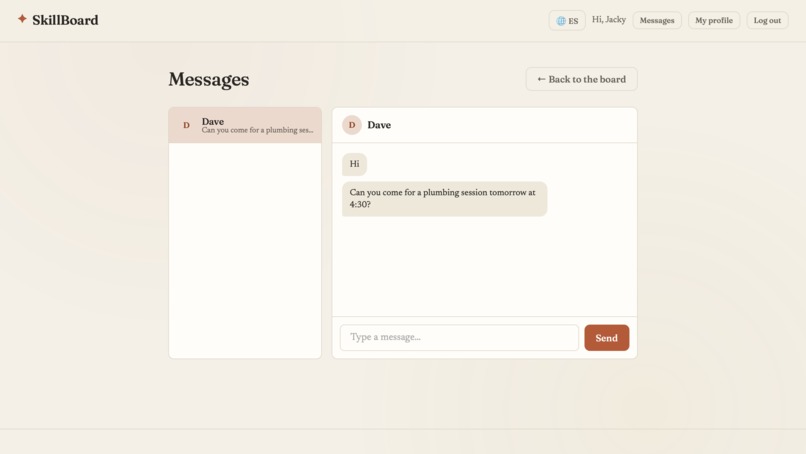Click the Dave name in the chat header
Viewport: 806px width, 454px height.
pos(379,125)
